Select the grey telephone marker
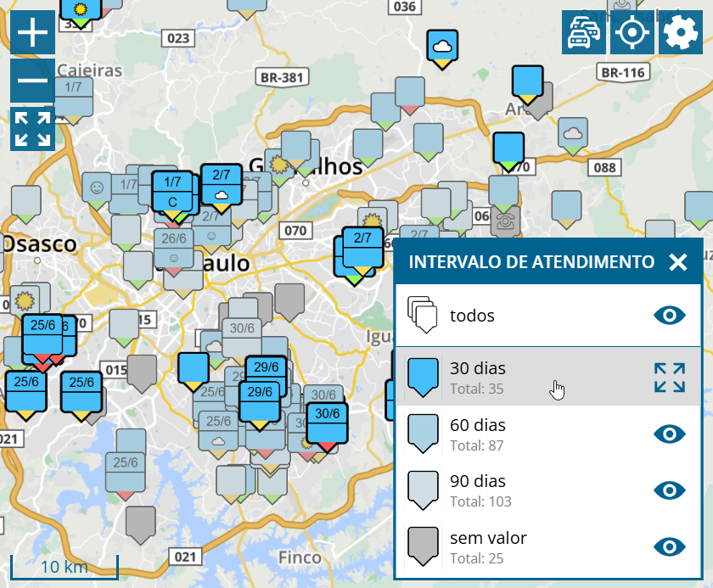This screenshot has height=588, width=713. [x=505, y=221]
